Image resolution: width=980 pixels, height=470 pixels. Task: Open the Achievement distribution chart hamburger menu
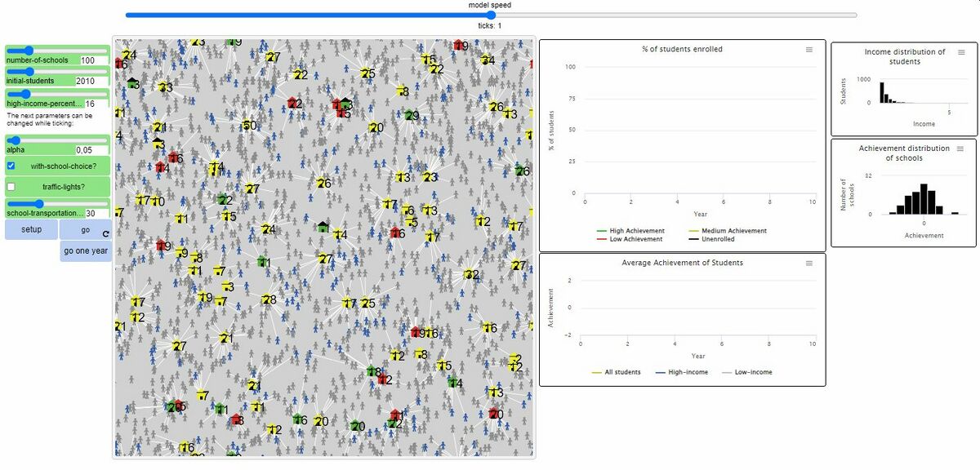pyautogui.click(x=960, y=149)
